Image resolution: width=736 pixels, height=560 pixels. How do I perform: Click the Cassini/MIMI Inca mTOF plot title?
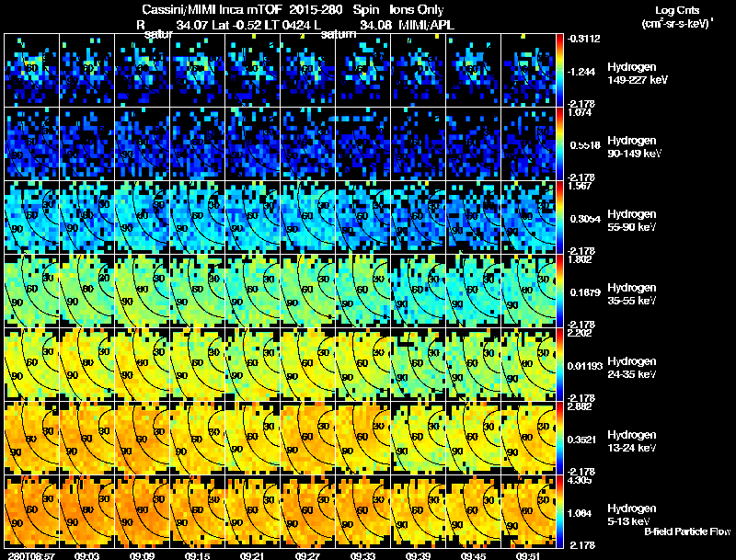tap(293, 10)
